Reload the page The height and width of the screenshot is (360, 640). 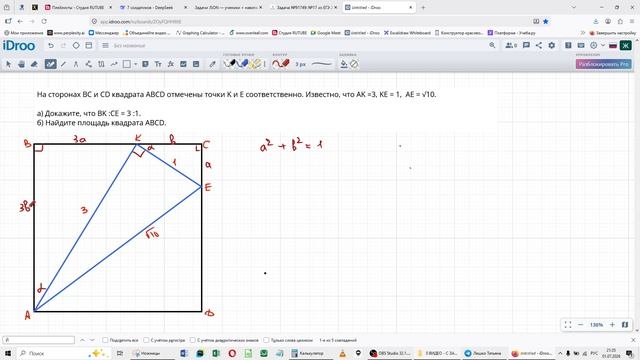[44, 21]
